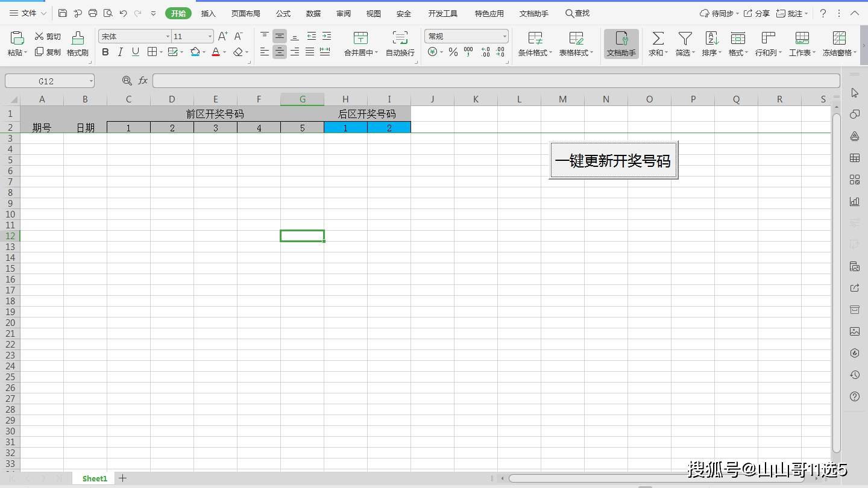The image size is (868, 488).
Task: Click the Find (查找) search button
Action: pyautogui.click(x=577, y=13)
